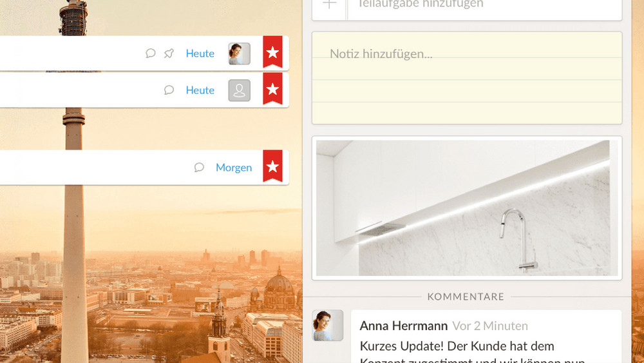Screen dimensions: 644x363
Task: Open the Heute due date next to the pin icon
Action: (x=200, y=54)
